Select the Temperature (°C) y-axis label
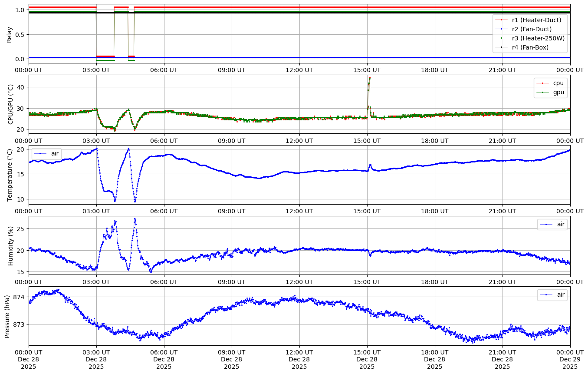The image size is (588, 374). tap(10, 175)
